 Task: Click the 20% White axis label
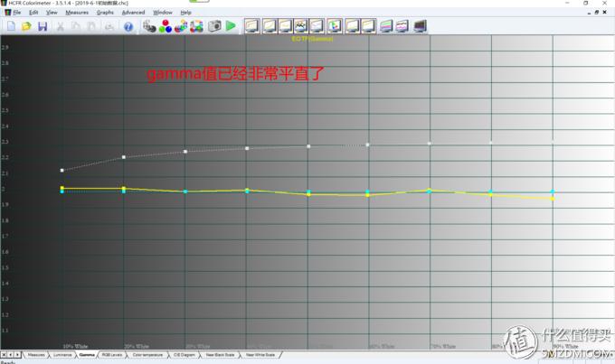click(137, 346)
